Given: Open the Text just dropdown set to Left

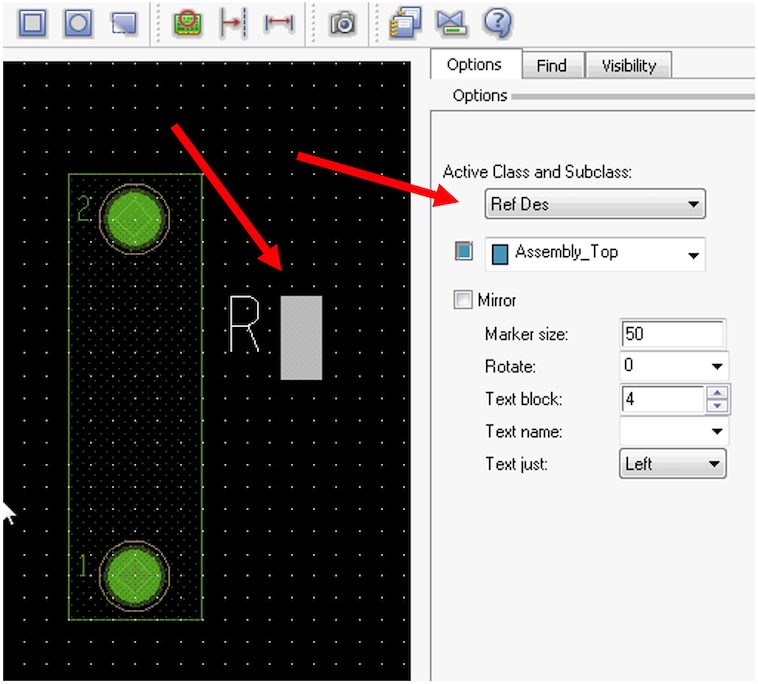Looking at the screenshot, I should pos(672,464).
